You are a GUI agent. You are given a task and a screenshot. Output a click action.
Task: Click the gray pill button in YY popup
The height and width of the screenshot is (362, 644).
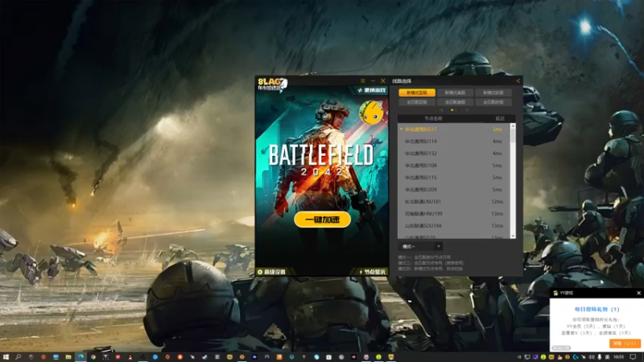pos(561,348)
